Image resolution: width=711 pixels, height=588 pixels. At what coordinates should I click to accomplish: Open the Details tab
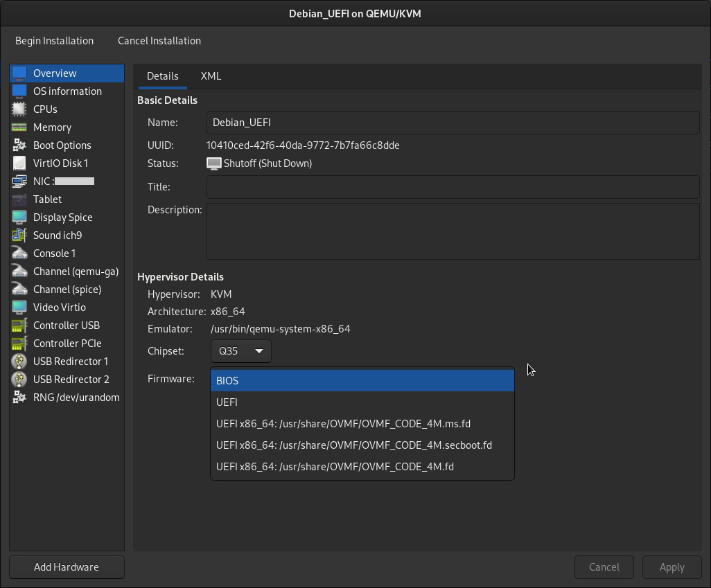point(163,76)
